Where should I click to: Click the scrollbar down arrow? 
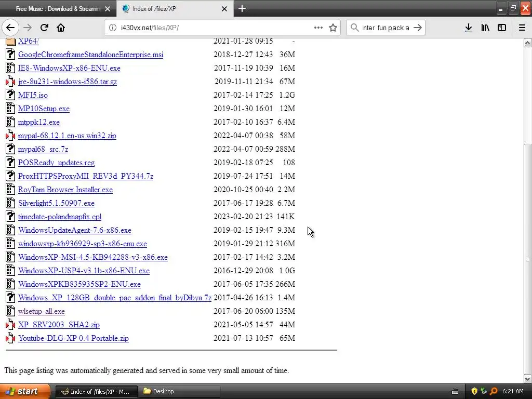[x=528, y=379]
